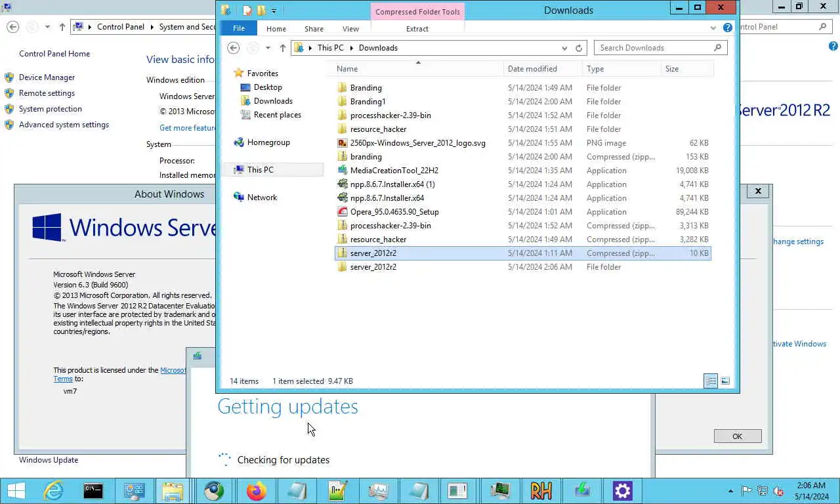Select This PC in navigation pane
The image size is (840, 504).
pos(260,170)
